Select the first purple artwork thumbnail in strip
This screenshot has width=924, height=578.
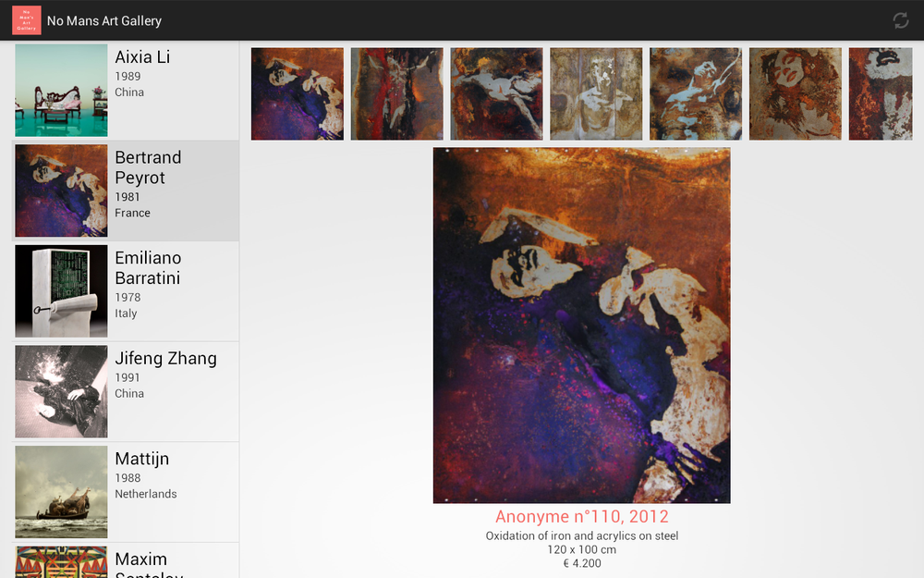[297, 93]
